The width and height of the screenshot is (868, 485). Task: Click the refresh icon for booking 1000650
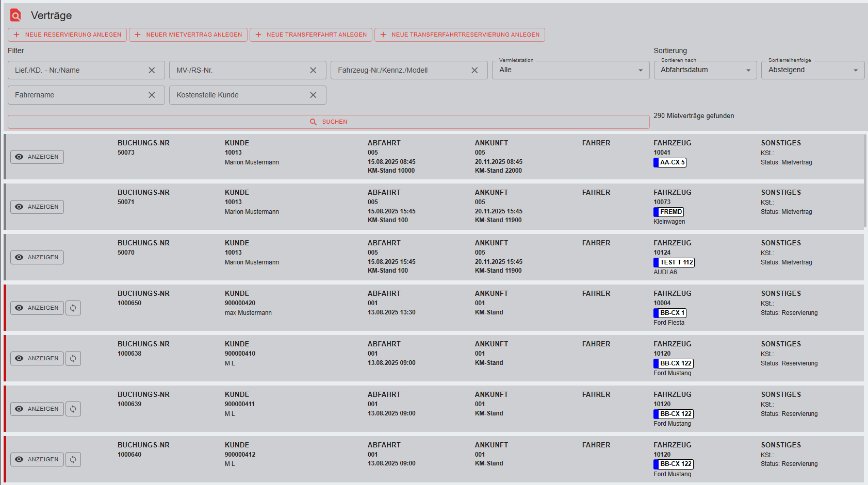pos(73,308)
